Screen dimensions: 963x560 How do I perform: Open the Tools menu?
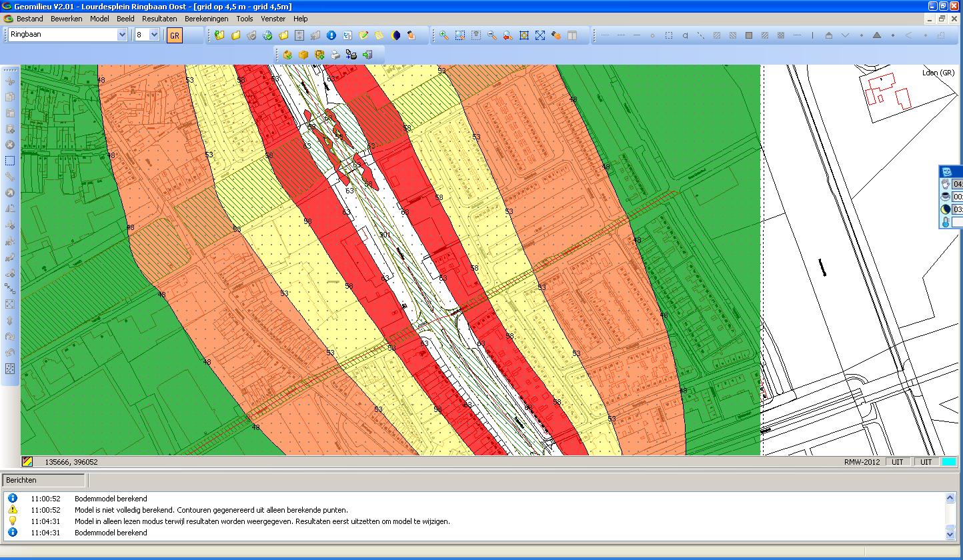click(245, 19)
